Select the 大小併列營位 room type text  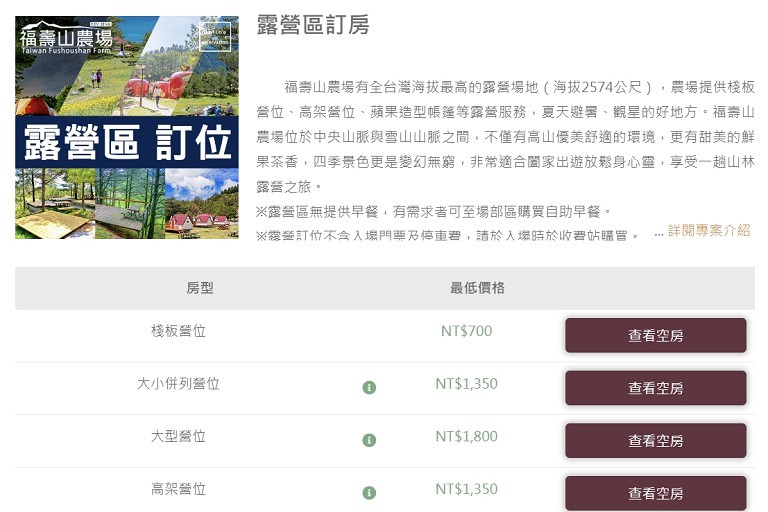(x=178, y=384)
